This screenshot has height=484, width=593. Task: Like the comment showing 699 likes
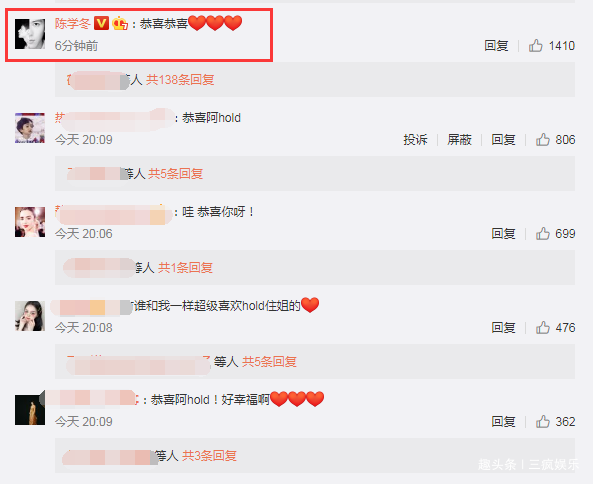coord(543,233)
